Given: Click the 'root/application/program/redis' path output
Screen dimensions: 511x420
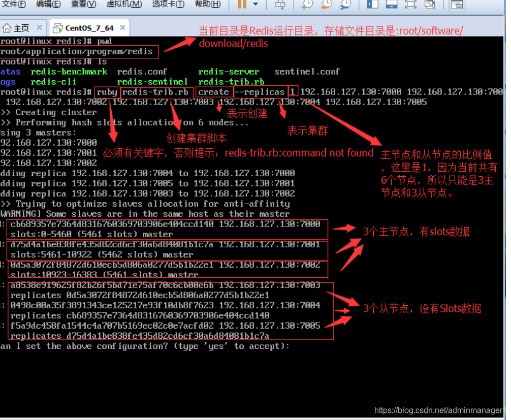Looking at the screenshot, I should (77, 51).
